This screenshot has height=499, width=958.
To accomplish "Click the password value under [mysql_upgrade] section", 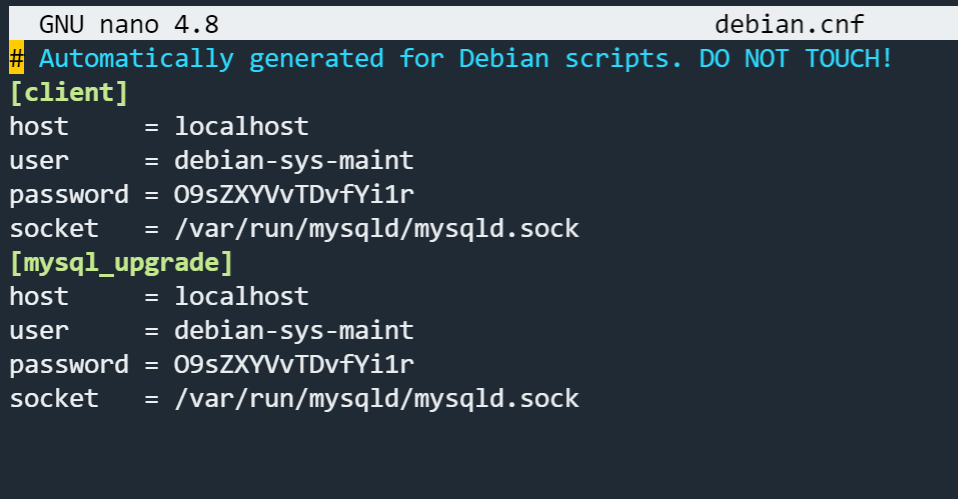I will tap(294, 365).
